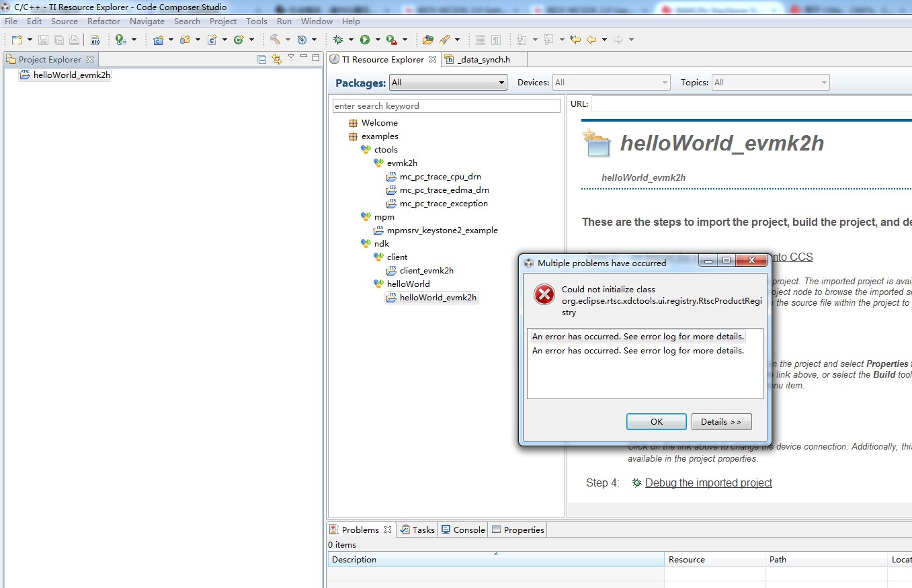
Task: Click the green bug Debug icon
Action: pyautogui.click(x=338, y=40)
